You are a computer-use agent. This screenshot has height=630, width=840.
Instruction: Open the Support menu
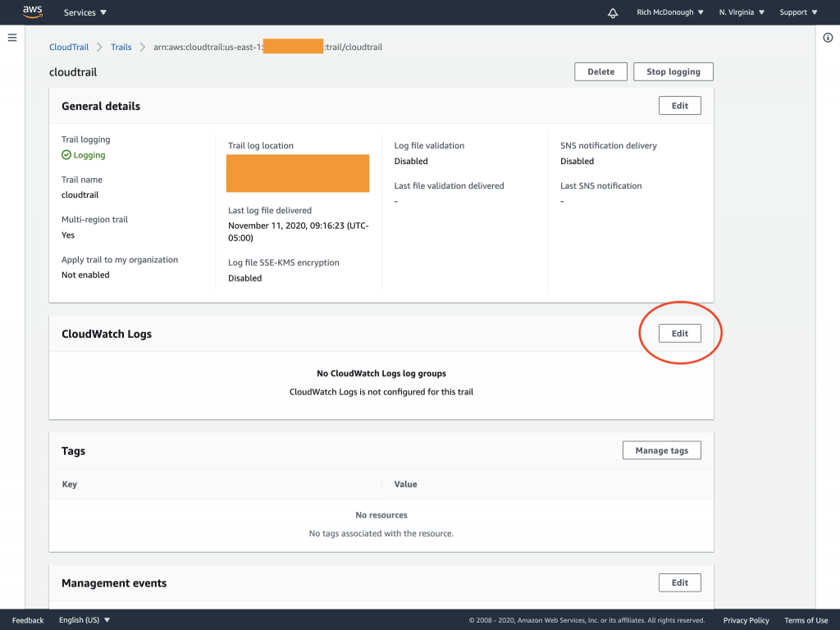tap(797, 12)
